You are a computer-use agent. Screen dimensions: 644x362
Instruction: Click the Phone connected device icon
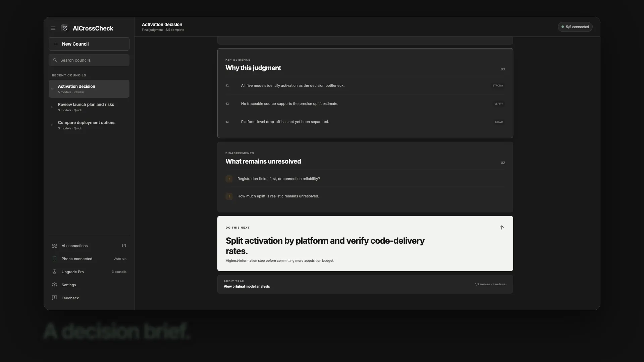point(54,259)
